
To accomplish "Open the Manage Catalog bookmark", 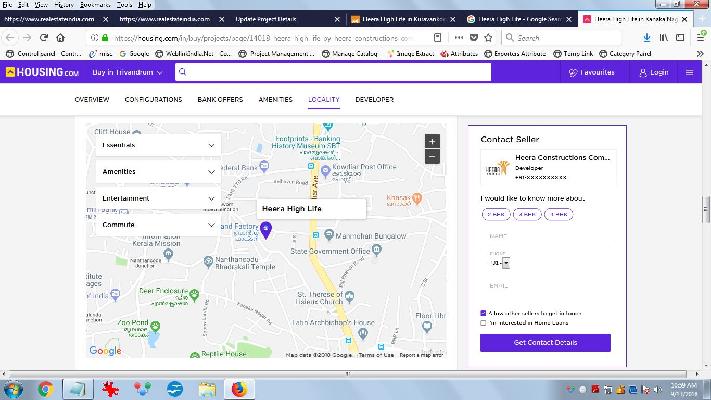I will (350, 54).
